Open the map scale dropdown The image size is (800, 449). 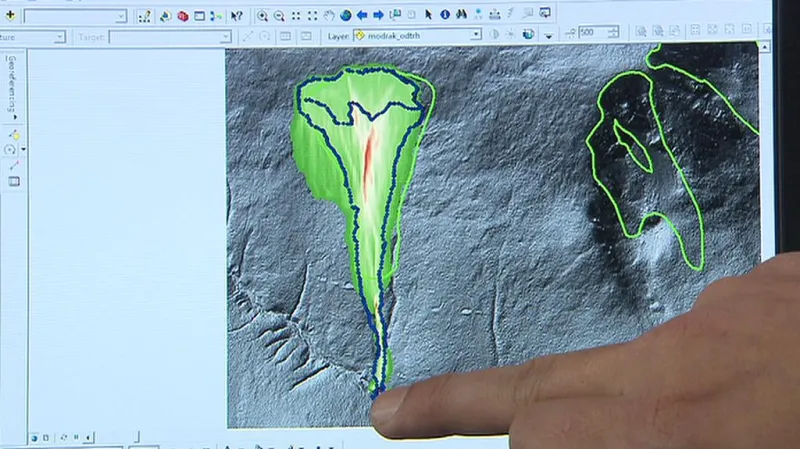121,16
